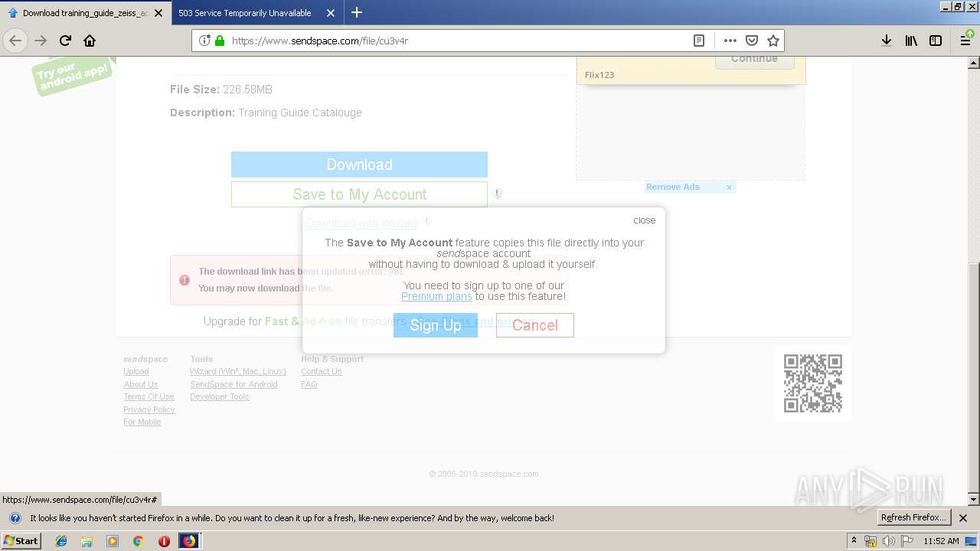Open SendSpace for Android link

[x=234, y=384]
